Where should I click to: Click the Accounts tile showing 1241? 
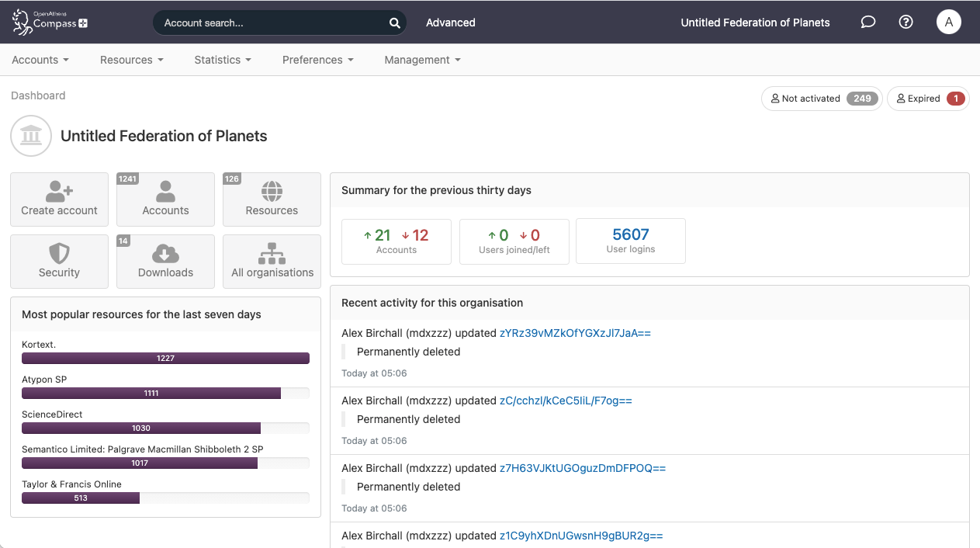[x=165, y=199]
